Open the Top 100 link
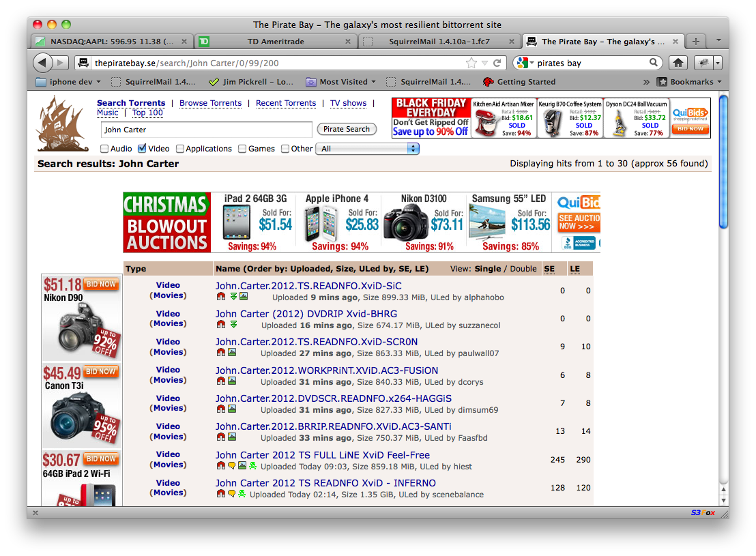This screenshot has height=556, width=756. pyautogui.click(x=147, y=113)
